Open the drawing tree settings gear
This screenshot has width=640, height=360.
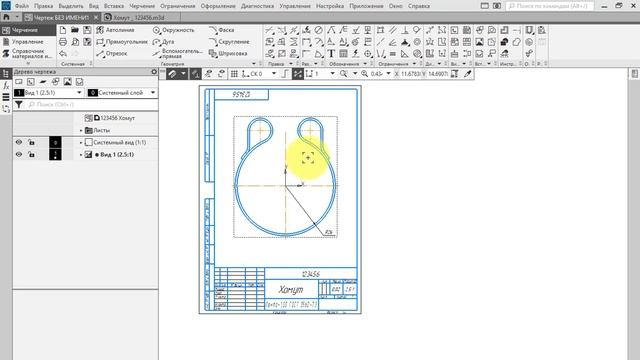[154, 72]
